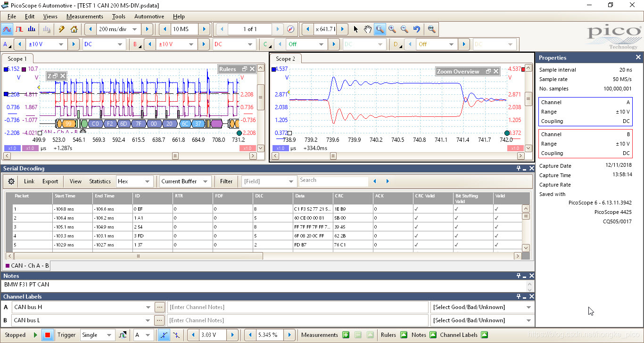Select falling edge trigger icon
Image resolution: width=644 pixels, height=343 pixels.
[x=176, y=335]
